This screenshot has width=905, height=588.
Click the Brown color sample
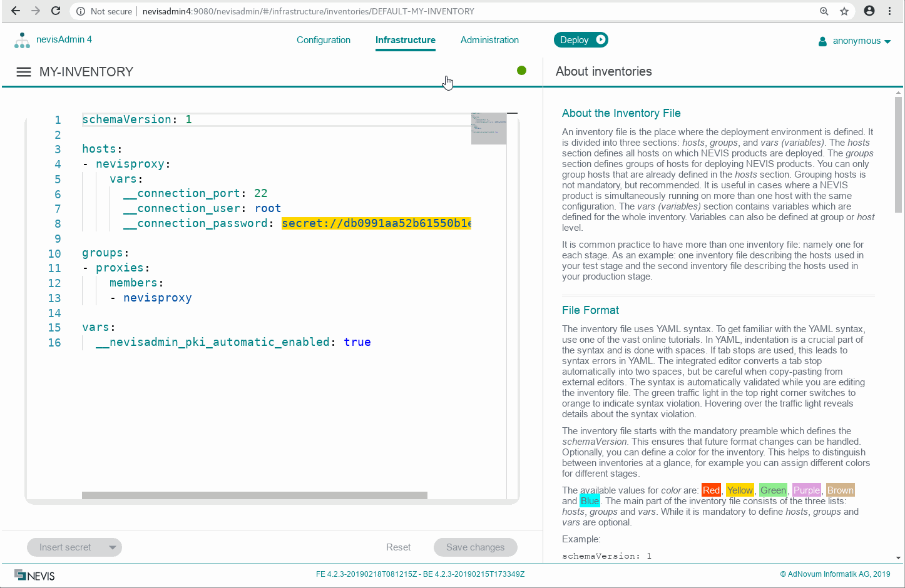pos(841,490)
